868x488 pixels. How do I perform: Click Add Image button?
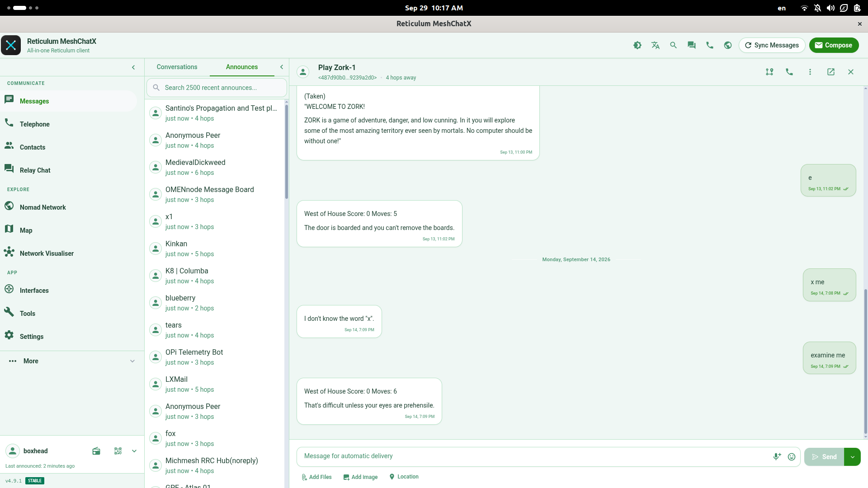pyautogui.click(x=360, y=477)
